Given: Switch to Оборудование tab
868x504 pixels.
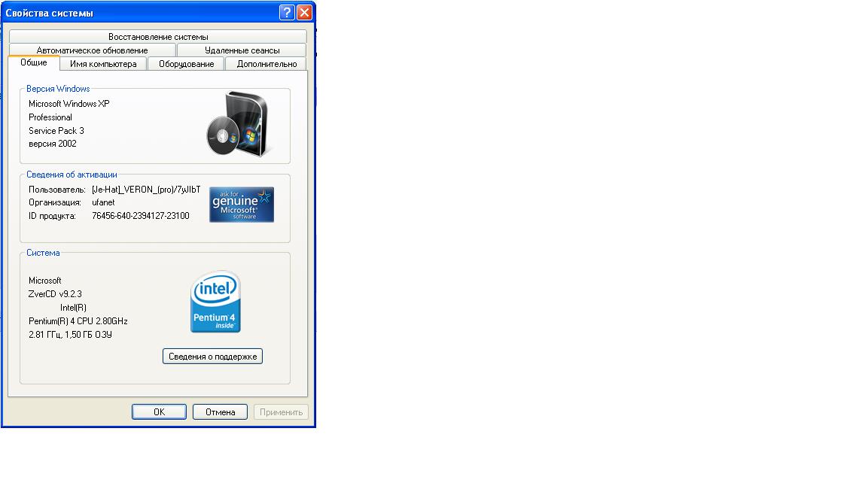Looking at the screenshot, I should 186,64.
